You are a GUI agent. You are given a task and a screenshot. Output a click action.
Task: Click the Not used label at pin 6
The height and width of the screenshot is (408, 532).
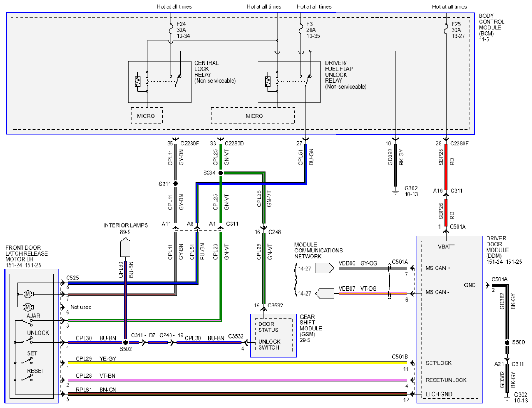tap(81, 307)
